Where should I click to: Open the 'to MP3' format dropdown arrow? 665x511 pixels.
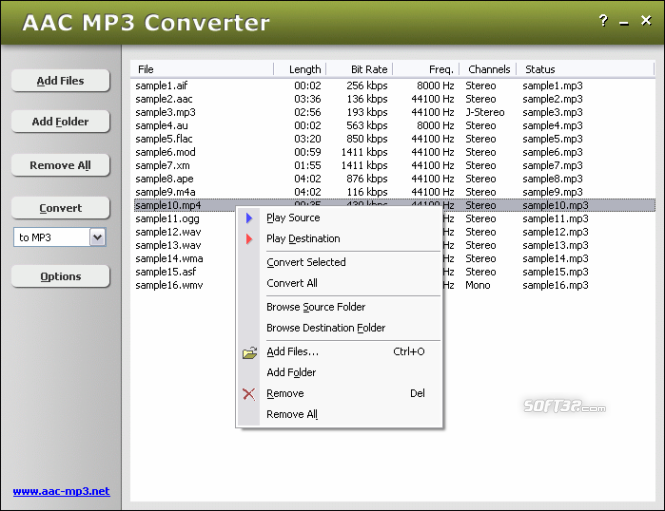click(98, 237)
